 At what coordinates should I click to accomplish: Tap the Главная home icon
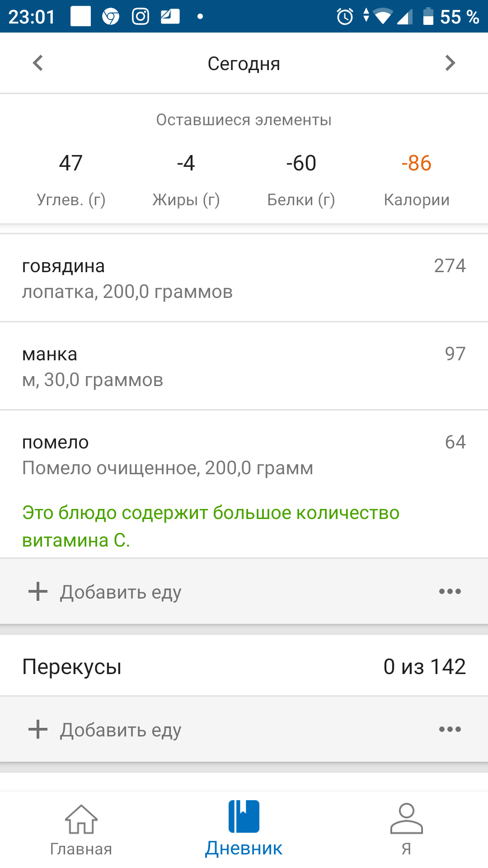point(81,819)
